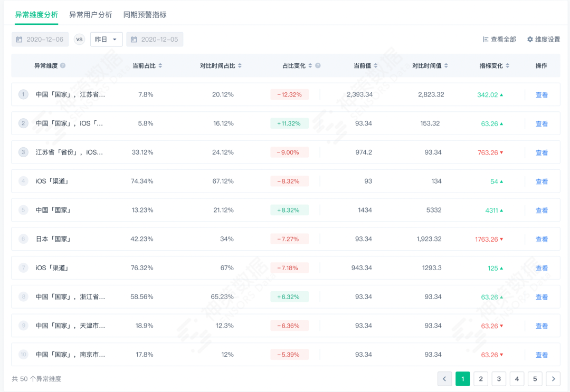Click row number 1 badge
The image size is (570, 392).
23,94
